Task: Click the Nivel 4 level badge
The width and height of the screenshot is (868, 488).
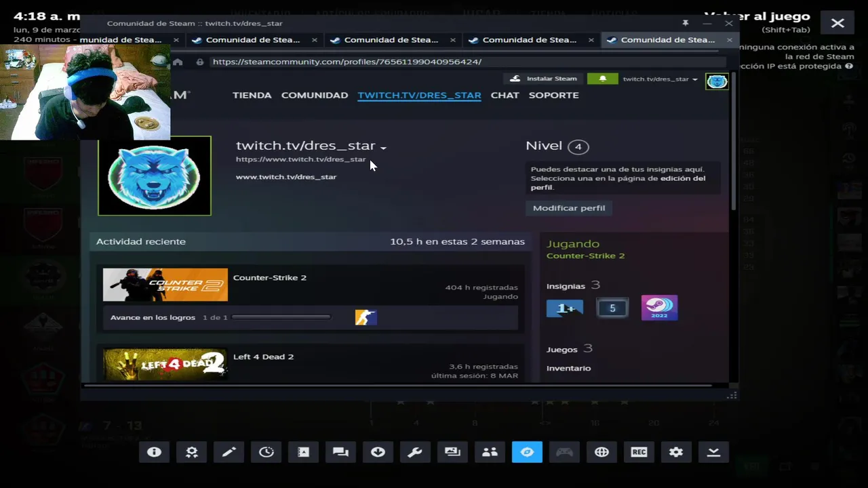Action: [x=578, y=146]
